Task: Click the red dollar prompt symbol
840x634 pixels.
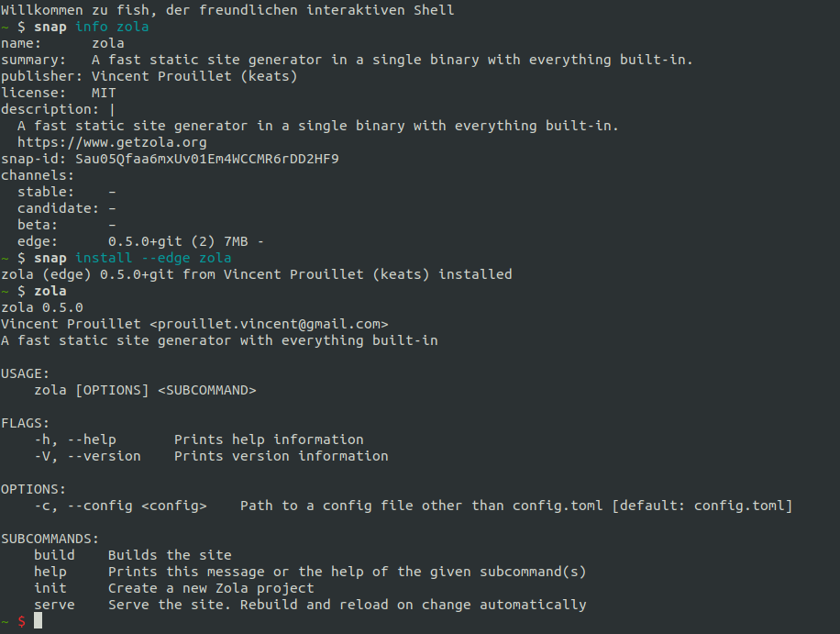Action: (x=21, y=621)
